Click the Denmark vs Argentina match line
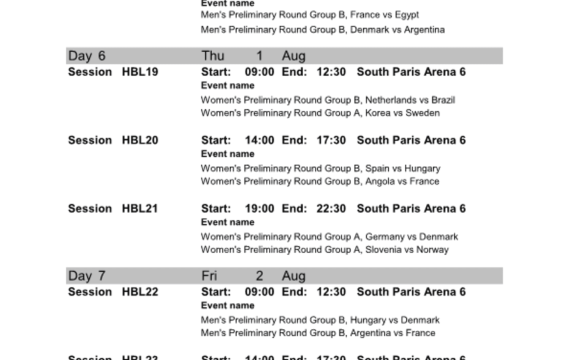This screenshot has height=360, width=570. coord(323,30)
